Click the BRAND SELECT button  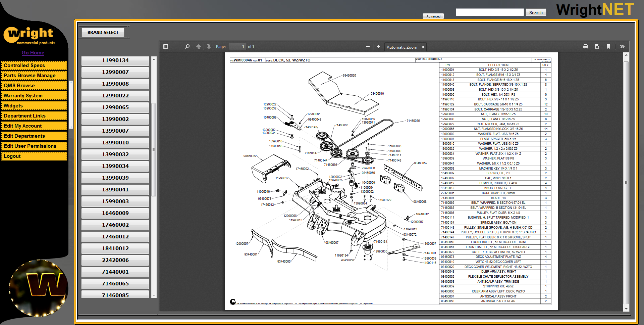pos(103,32)
